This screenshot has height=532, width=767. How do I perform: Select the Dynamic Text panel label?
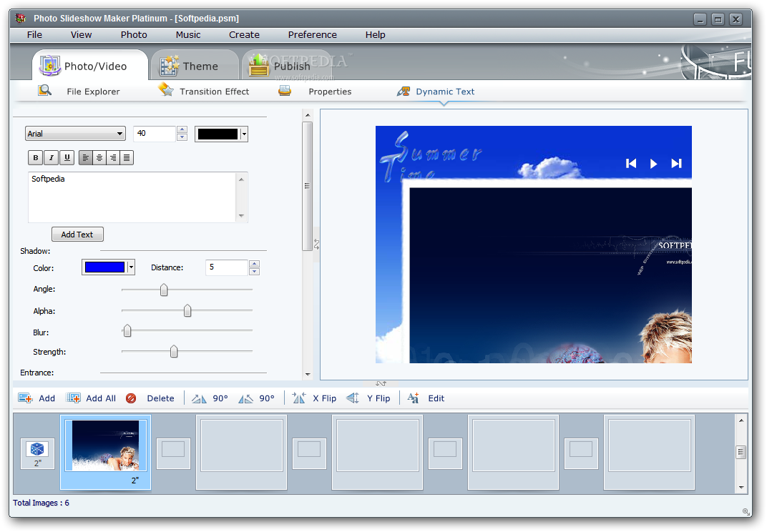[445, 92]
